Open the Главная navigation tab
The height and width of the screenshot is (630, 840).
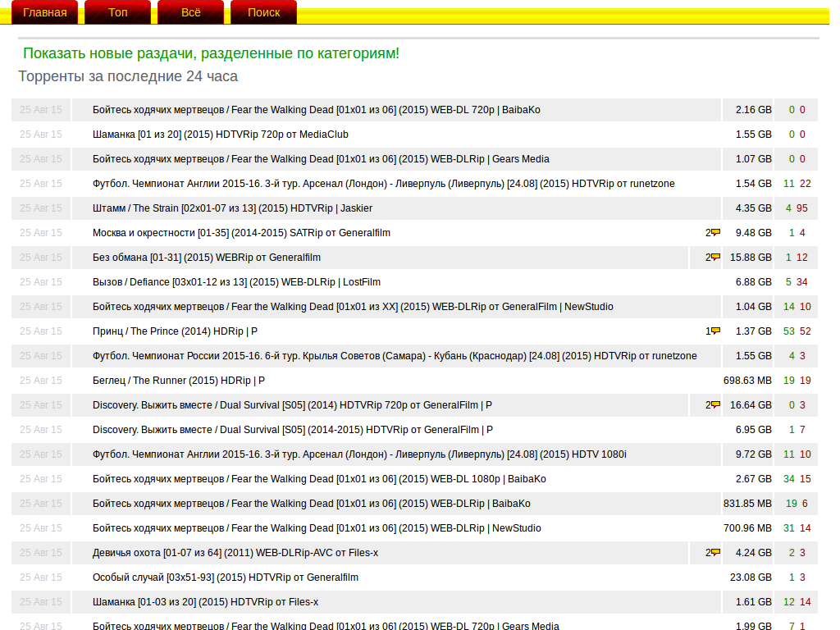[45, 12]
